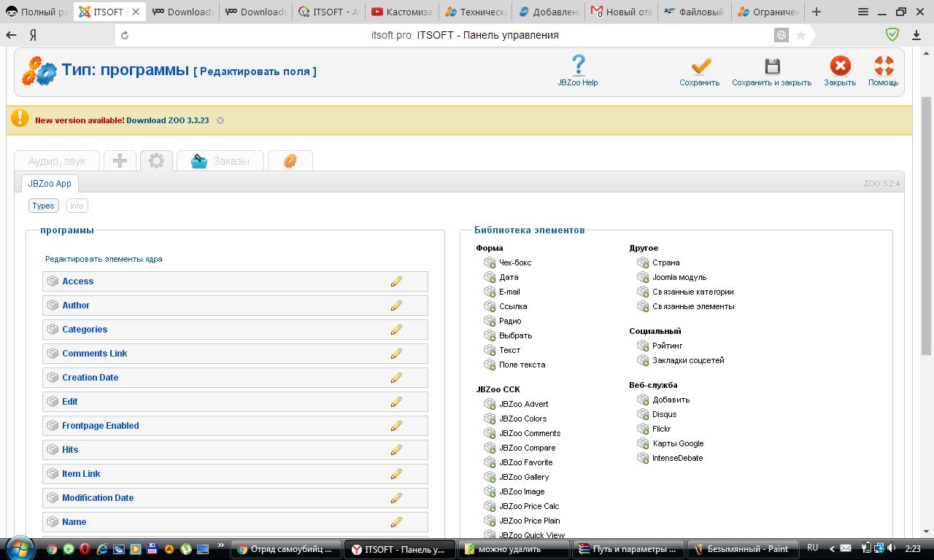Open Help lifebuoy icon
This screenshot has height=560, width=934.
pos(883,67)
